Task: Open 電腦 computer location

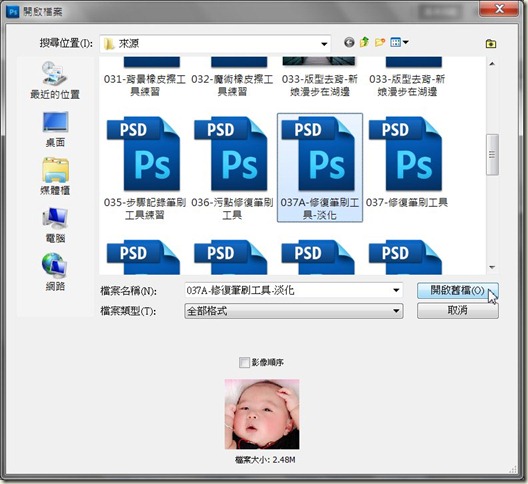Action: 55,225
